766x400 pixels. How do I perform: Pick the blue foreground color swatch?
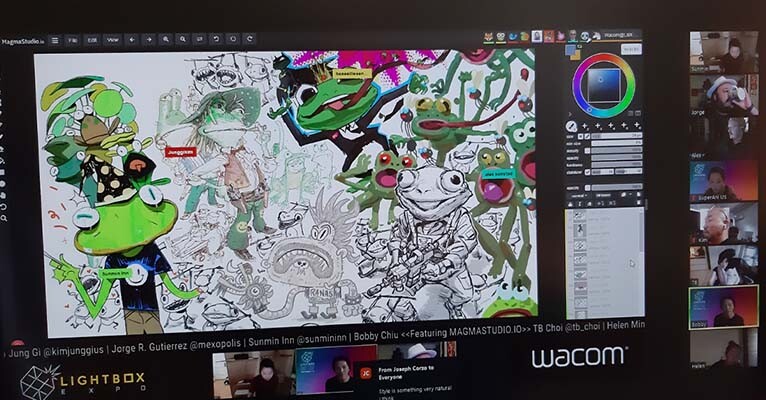coord(570,49)
